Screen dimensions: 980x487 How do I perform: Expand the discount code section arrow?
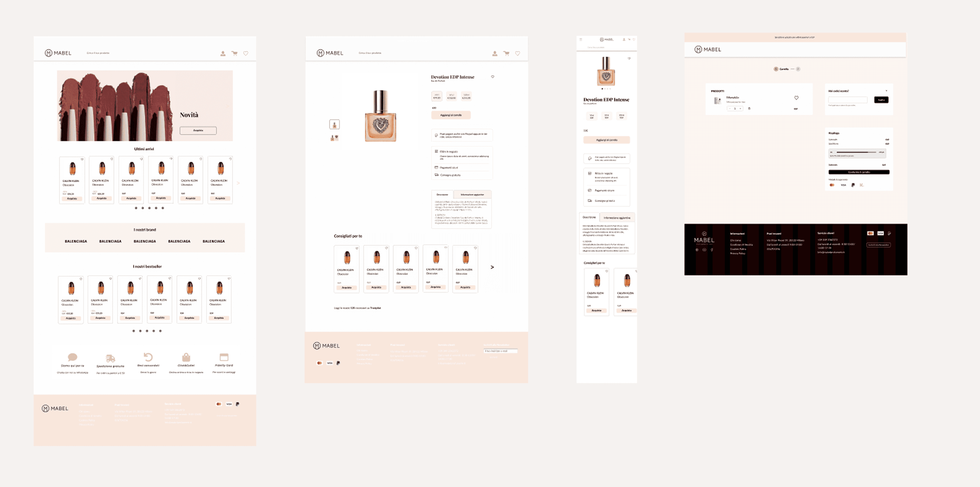click(886, 91)
